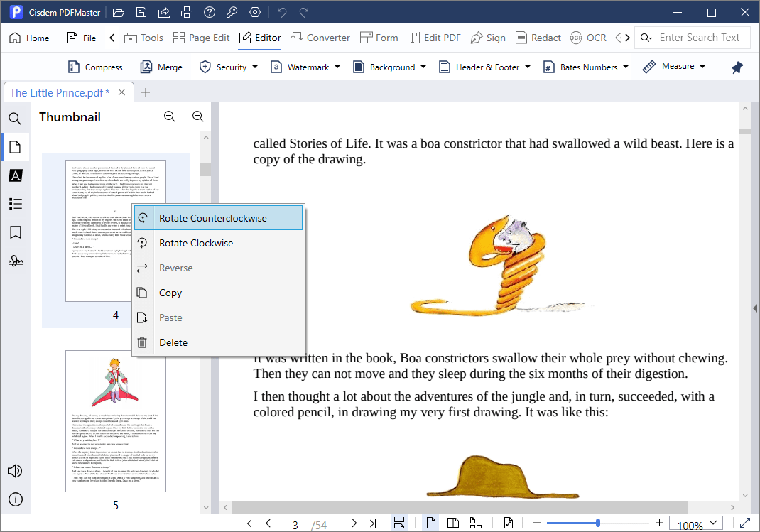Select the page 5 thumbnail
Image resolution: width=760 pixels, height=532 pixels.
[x=116, y=422]
